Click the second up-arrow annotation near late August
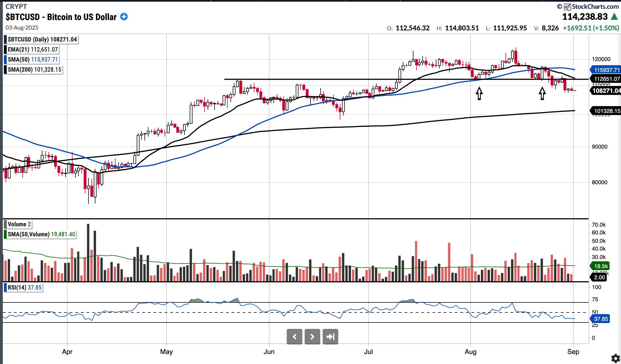This screenshot has height=364, width=621. tap(542, 93)
